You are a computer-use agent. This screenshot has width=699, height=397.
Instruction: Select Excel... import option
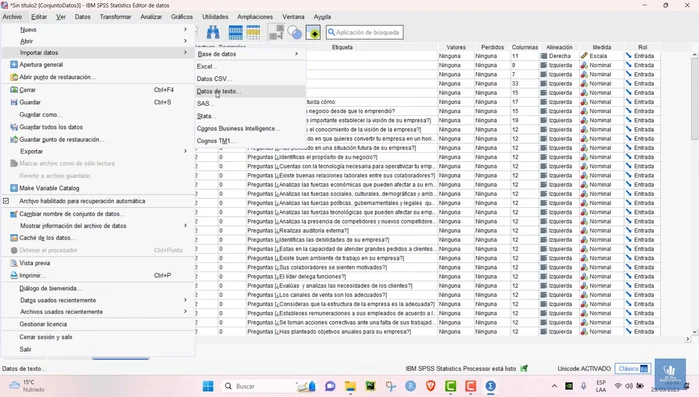[x=251, y=66]
